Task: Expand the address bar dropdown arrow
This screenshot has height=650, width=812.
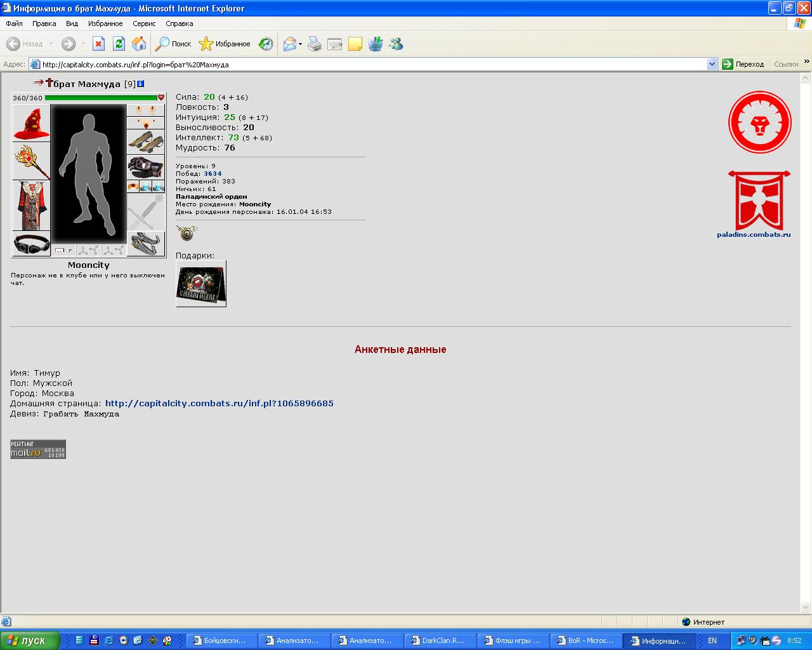Action: [x=712, y=64]
